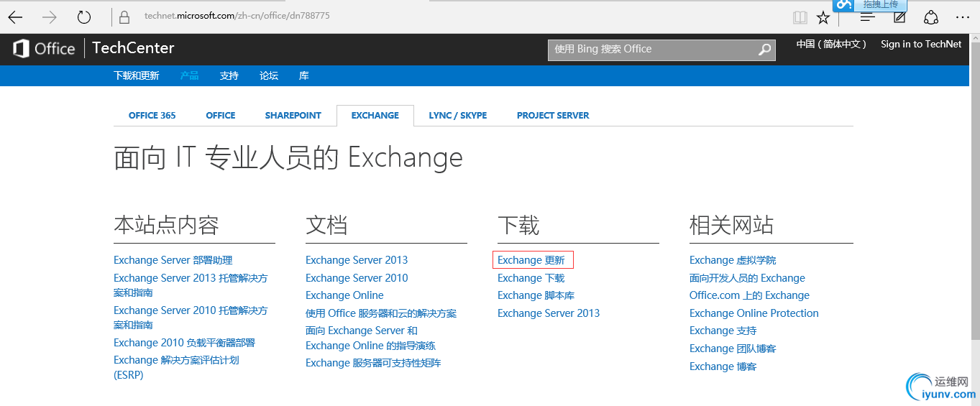This screenshot has width=980, height=406.
Task: Open Exchange Server 2013 under 文档
Action: (357, 260)
